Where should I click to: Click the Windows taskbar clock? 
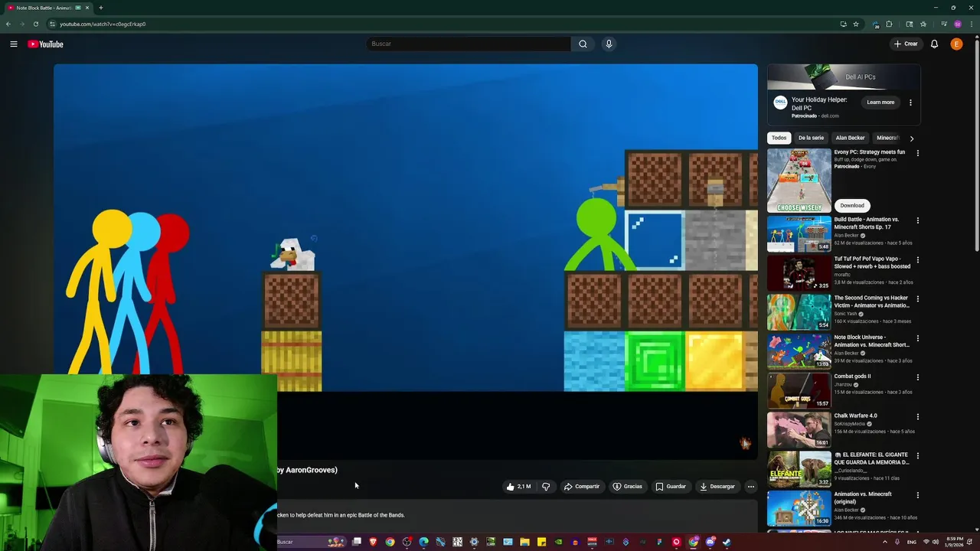(955, 542)
